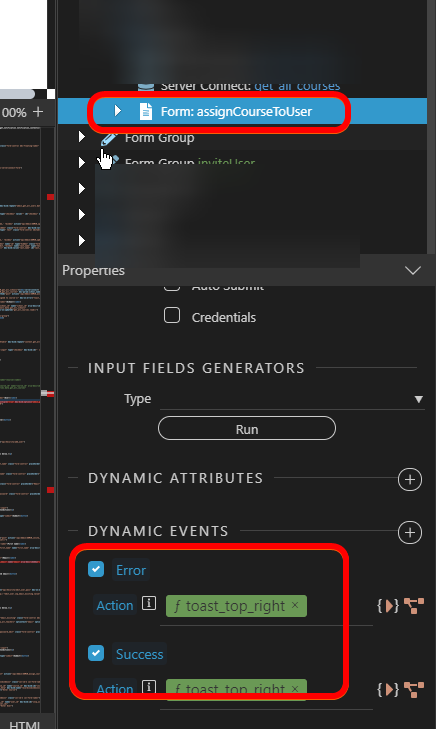Expand the Form assignCourseToUser node

(118, 111)
